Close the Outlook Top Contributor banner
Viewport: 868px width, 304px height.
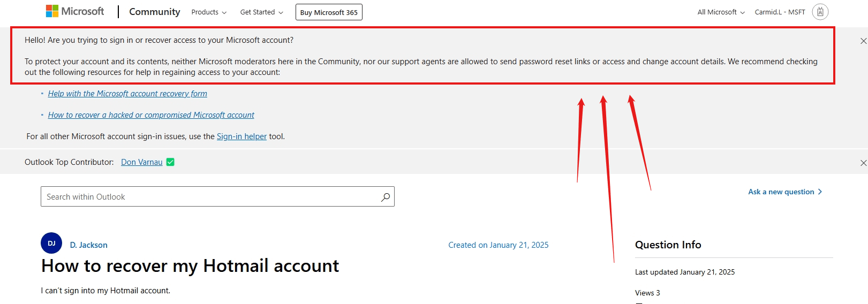[863, 163]
